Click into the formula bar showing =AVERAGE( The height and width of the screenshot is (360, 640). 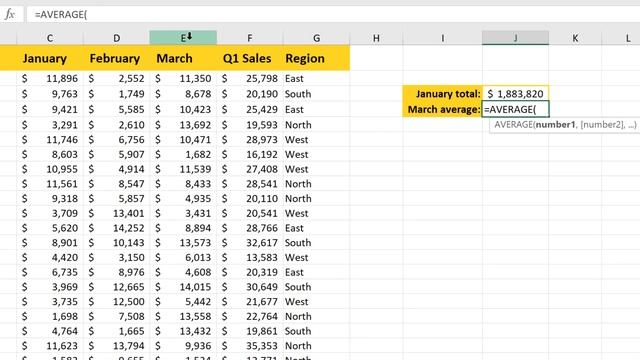333,15
